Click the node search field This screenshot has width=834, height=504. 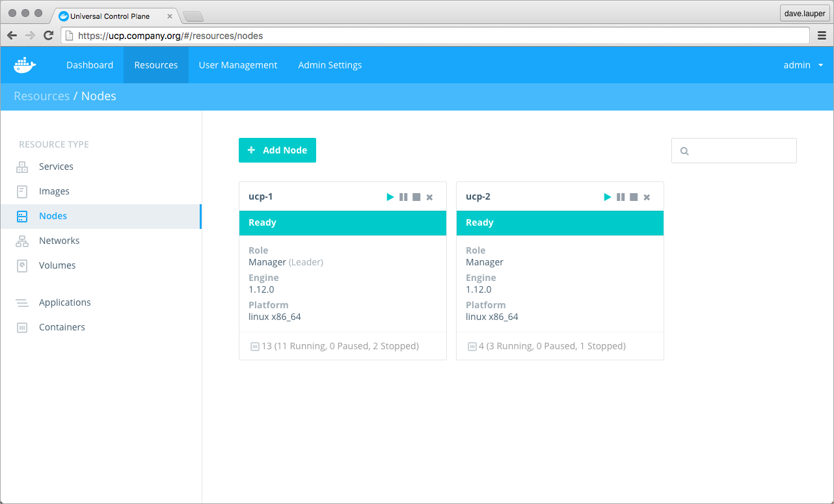click(740, 151)
